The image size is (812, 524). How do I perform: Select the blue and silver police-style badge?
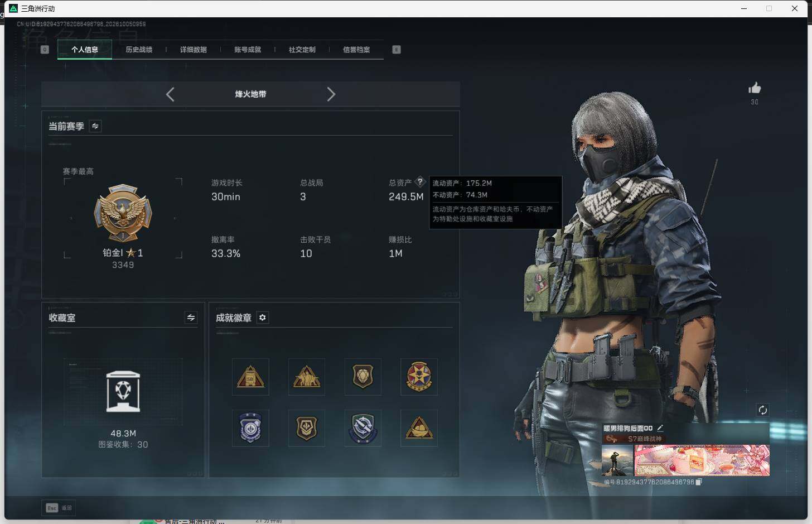(250, 428)
